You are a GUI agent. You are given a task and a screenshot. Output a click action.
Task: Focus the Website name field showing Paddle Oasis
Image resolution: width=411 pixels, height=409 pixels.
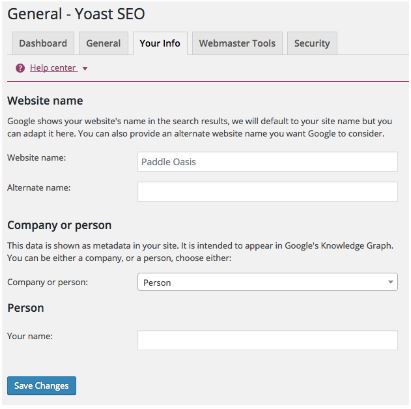[267, 162]
